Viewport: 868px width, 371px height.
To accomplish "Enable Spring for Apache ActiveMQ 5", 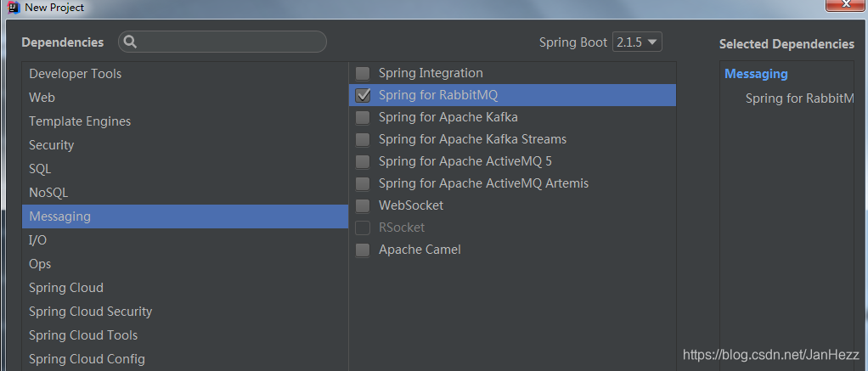I will click(x=363, y=161).
